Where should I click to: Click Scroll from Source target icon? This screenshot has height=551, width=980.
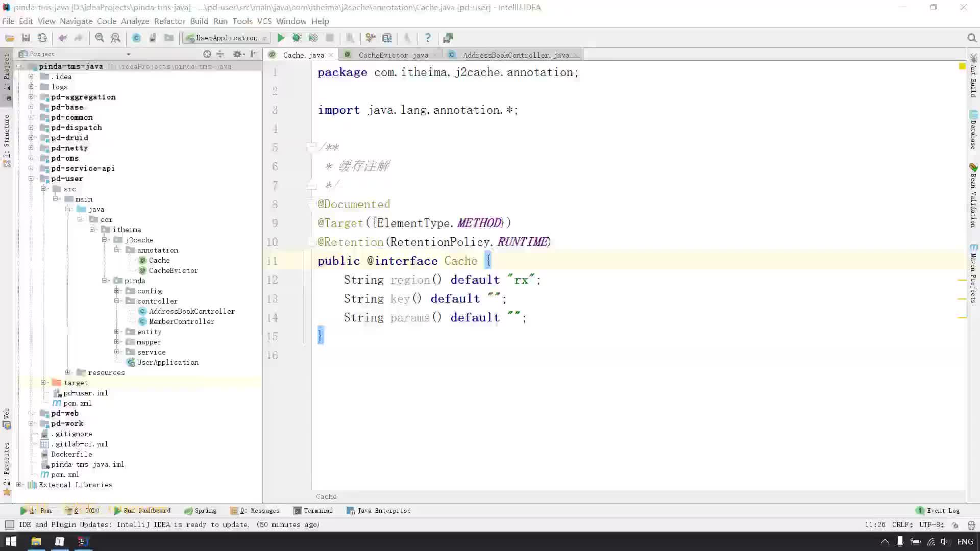[207, 54]
